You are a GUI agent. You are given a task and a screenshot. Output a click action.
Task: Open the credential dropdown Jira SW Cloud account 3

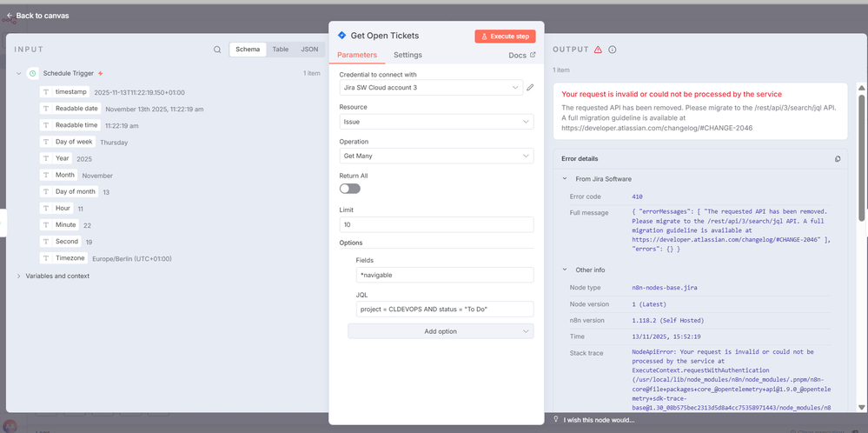431,88
